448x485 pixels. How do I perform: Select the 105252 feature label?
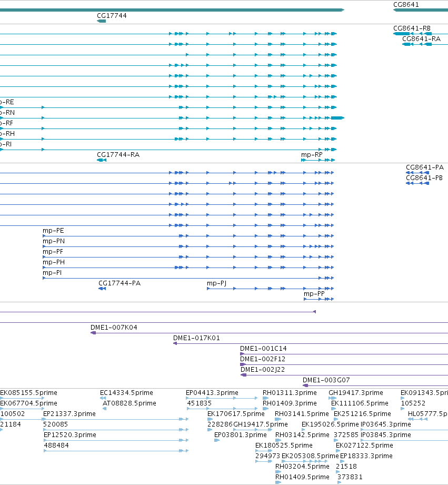tap(413, 403)
